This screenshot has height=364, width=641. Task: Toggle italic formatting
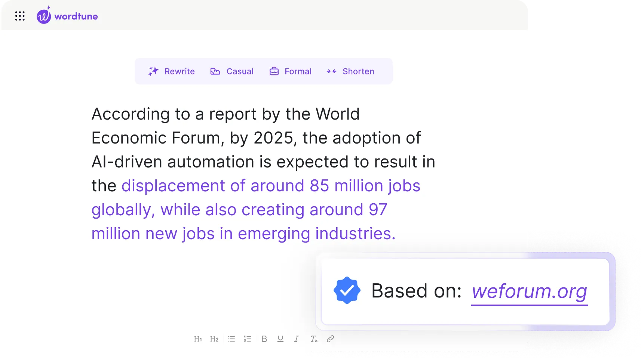click(x=297, y=339)
